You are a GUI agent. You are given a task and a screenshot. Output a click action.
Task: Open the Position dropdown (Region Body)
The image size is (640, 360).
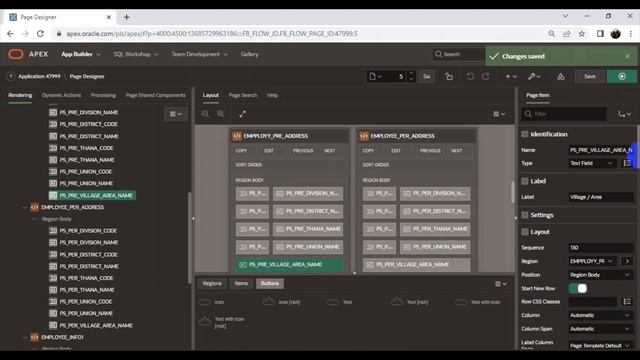(x=600, y=275)
